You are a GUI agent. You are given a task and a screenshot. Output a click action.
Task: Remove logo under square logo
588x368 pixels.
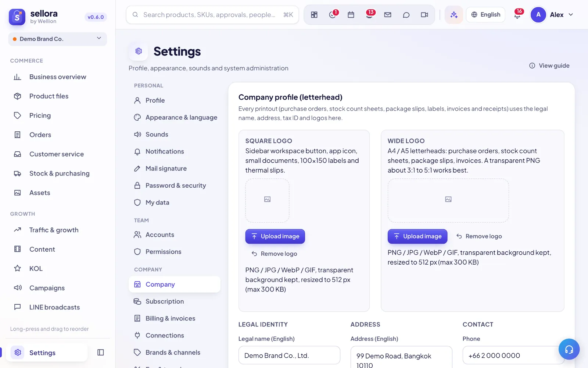click(274, 254)
